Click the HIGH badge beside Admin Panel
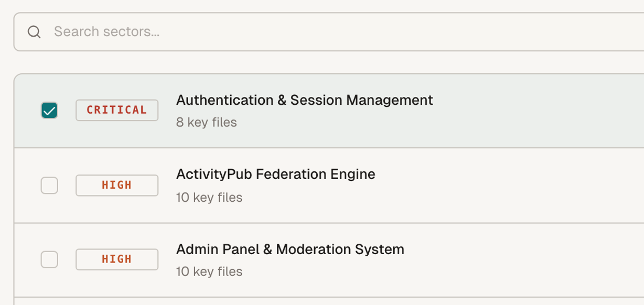This screenshot has width=644, height=305. (x=117, y=259)
